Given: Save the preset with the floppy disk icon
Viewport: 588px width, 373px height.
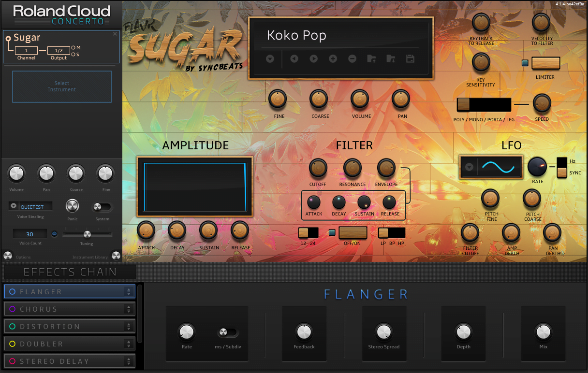Looking at the screenshot, I should pos(411,59).
